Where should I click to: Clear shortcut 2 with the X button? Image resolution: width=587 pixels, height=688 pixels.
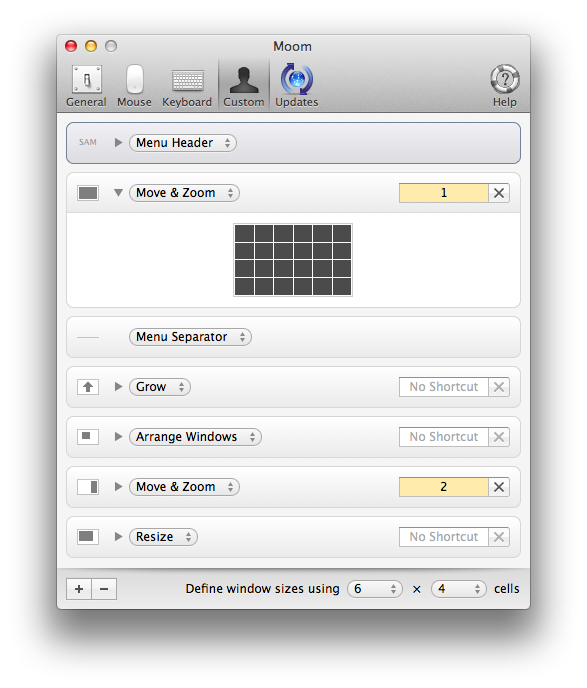tap(499, 487)
